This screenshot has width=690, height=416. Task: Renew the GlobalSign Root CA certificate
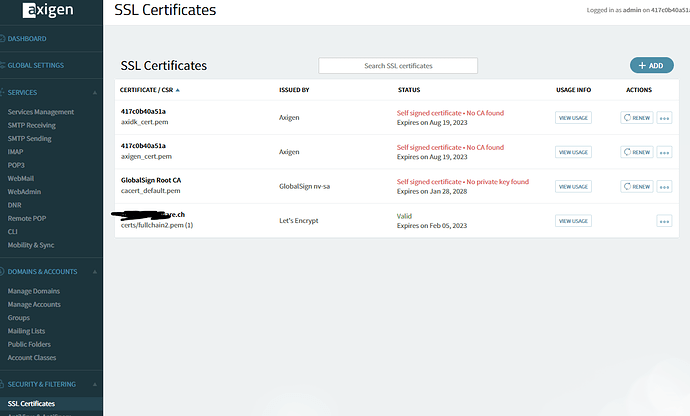click(x=637, y=186)
